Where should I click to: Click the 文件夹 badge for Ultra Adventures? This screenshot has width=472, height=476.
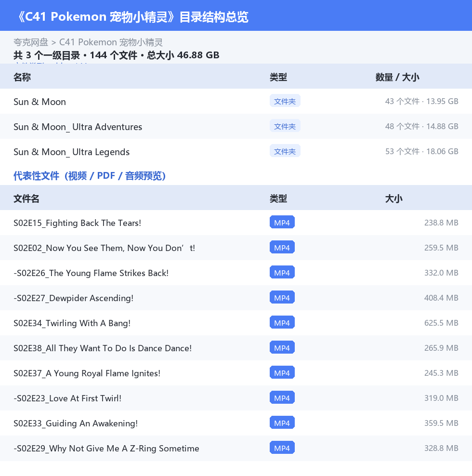tap(285, 126)
